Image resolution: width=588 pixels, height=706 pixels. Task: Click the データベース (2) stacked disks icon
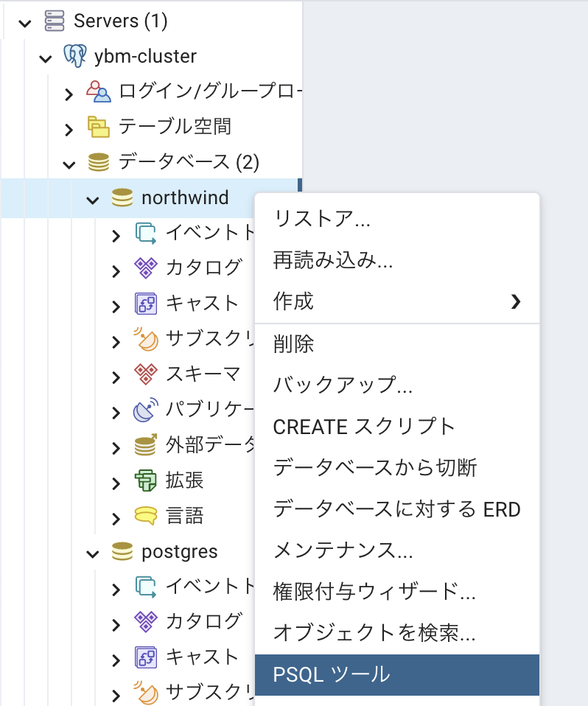point(99,162)
